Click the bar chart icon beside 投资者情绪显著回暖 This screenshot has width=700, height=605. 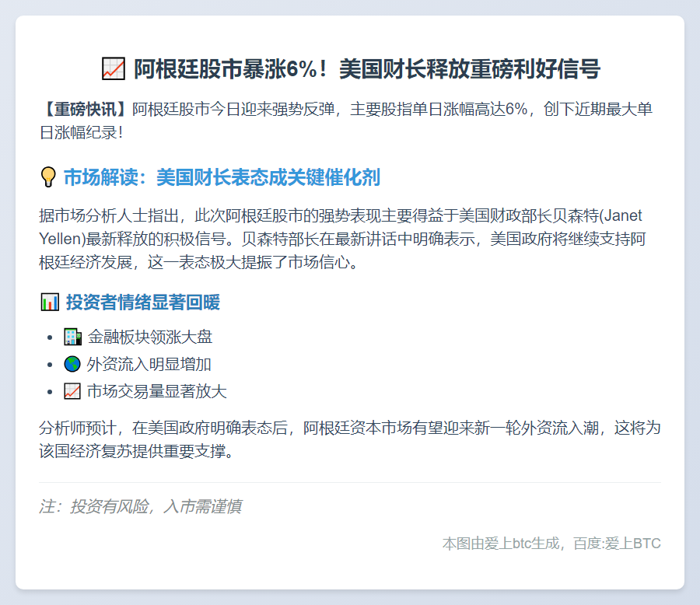[49, 302]
